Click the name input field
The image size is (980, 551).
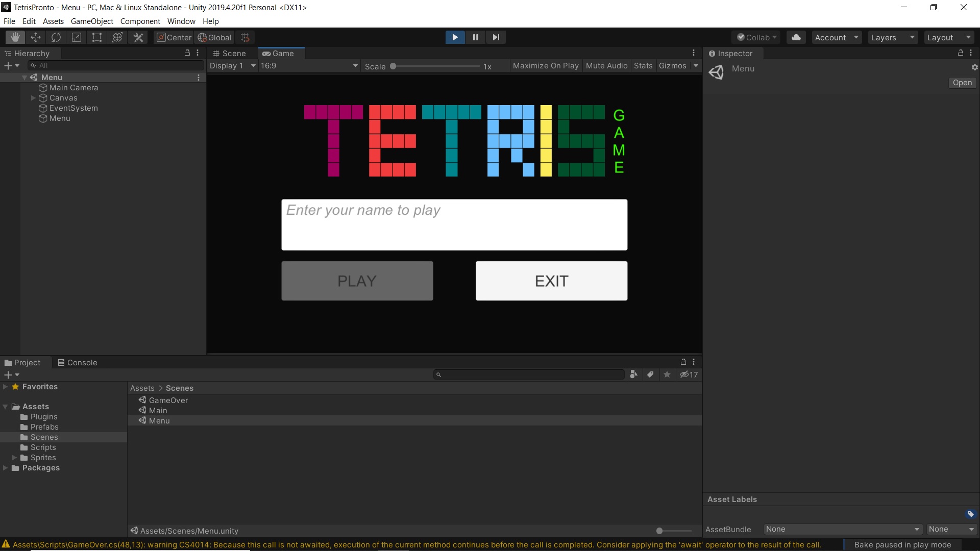coord(454,224)
